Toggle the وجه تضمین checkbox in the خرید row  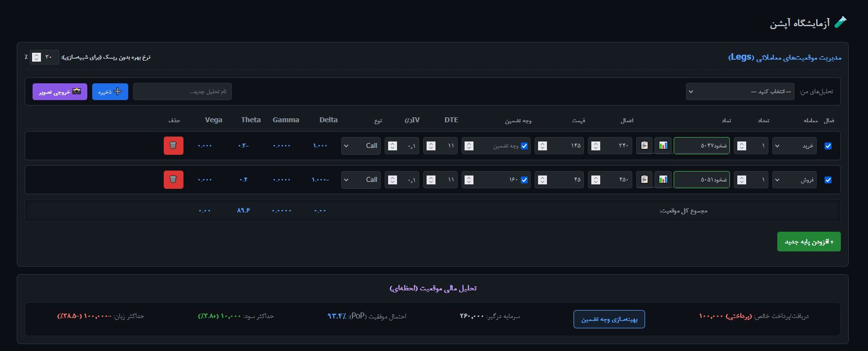524,146
